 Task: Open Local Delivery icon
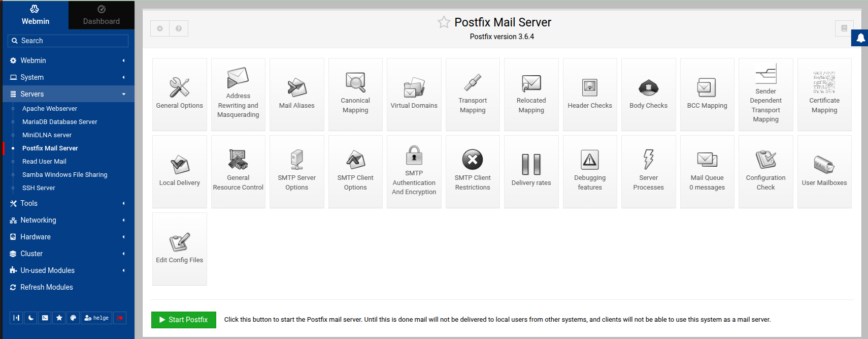pyautogui.click(x=179, y=171)
